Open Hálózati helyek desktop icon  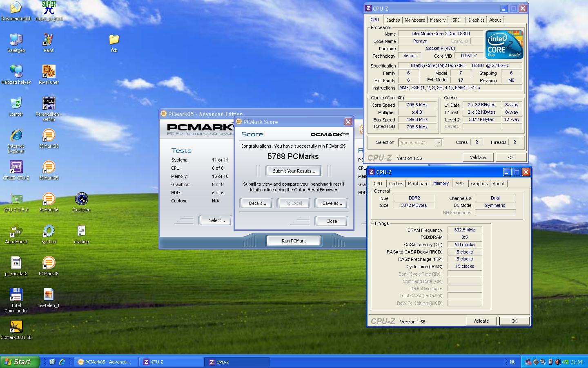click(x=16, y=74)
